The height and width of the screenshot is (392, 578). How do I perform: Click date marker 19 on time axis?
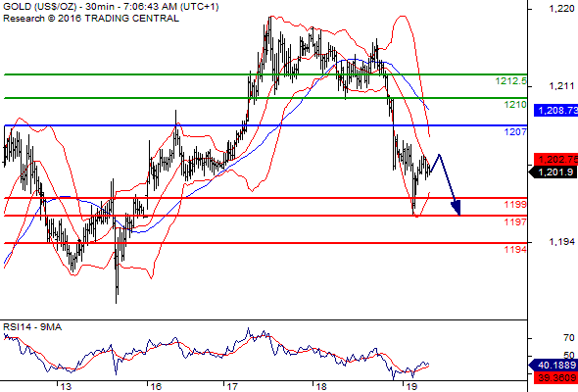click(x=411, y=387)
